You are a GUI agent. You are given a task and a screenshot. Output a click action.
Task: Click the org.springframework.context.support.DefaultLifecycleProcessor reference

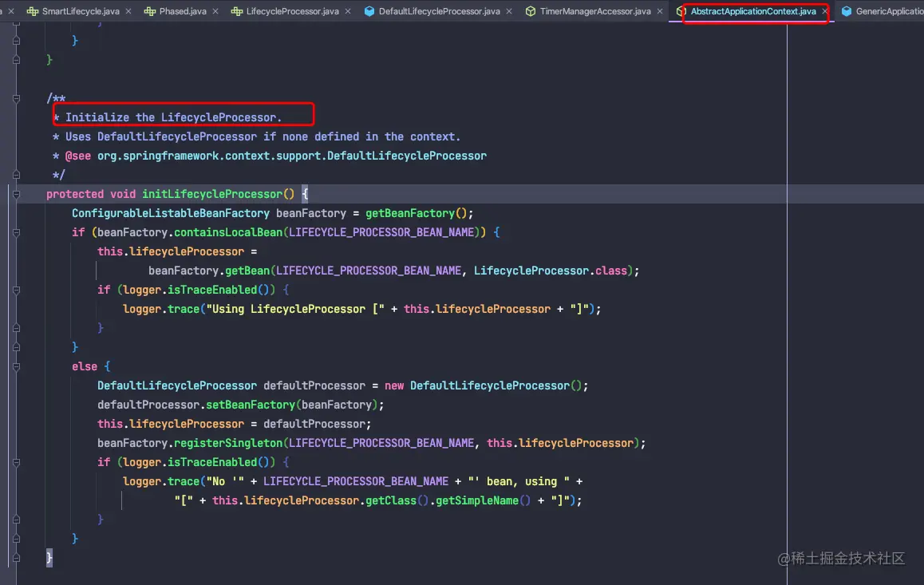(292, 156)
